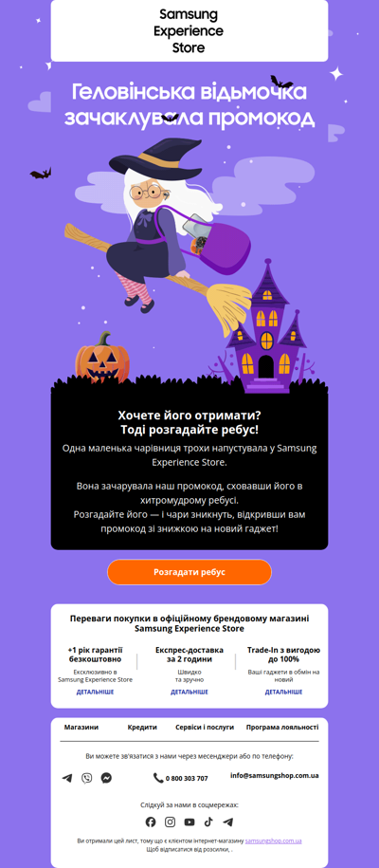Open ДЕТАЛЬНІШЕ under Експрес-доставка
The image size is (379, 868).
point(189,692)
